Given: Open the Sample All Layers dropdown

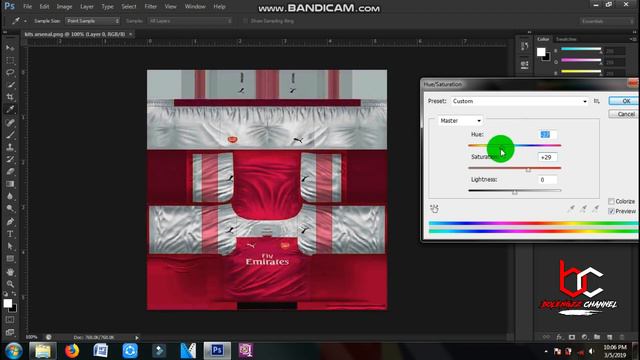Looking at the screenshot, I should pyautogui.click(x=190, y=21).
